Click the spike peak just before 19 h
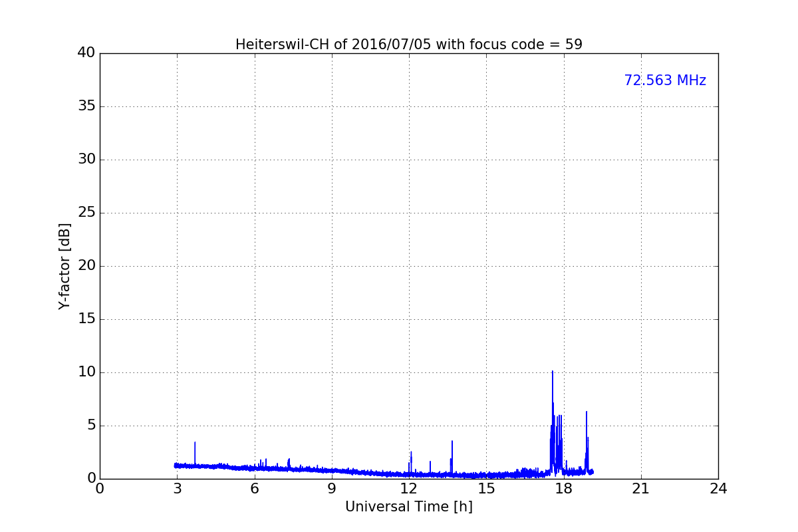Screen dimensions: 798x532 click(x=587, y=412)
